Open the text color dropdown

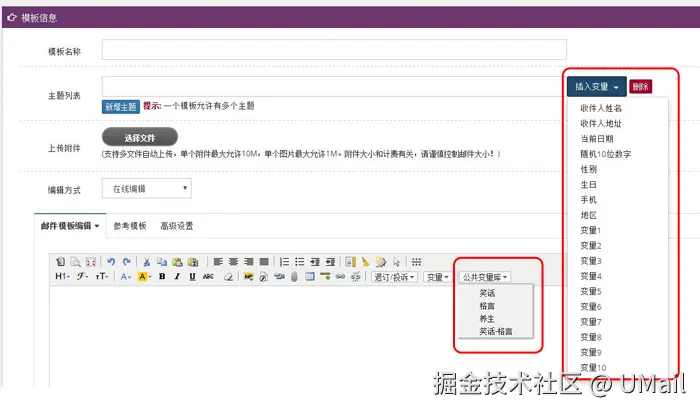[x=125, y=277]
